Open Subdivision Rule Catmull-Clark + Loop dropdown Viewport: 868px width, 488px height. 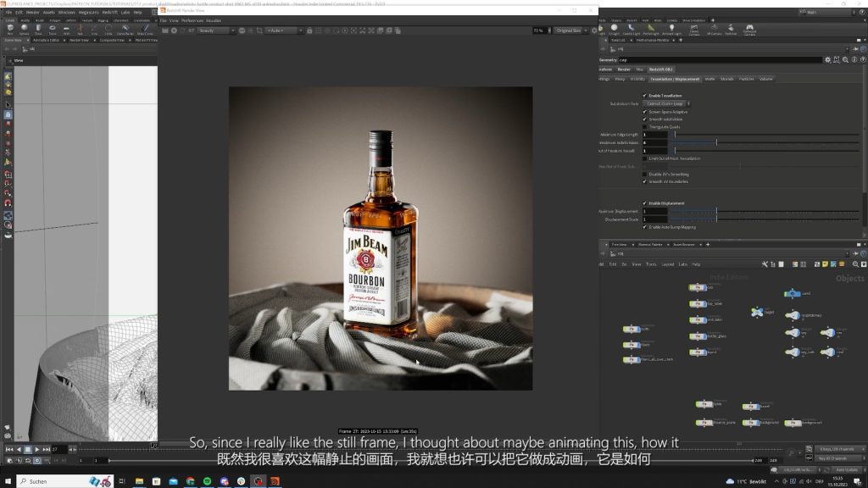(666, 103)
